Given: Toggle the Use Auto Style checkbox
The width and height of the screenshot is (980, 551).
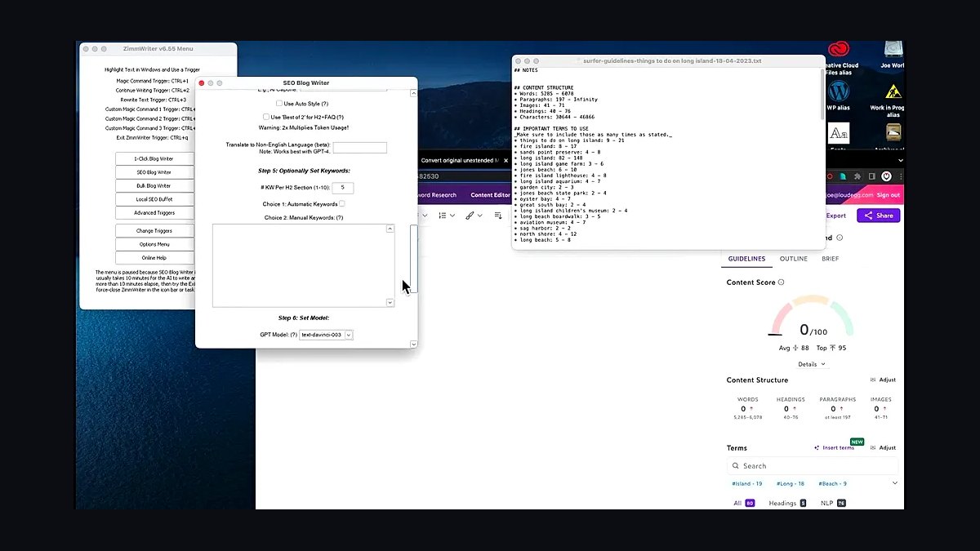Looking at the screenshot, I should (x=279, y=104).
